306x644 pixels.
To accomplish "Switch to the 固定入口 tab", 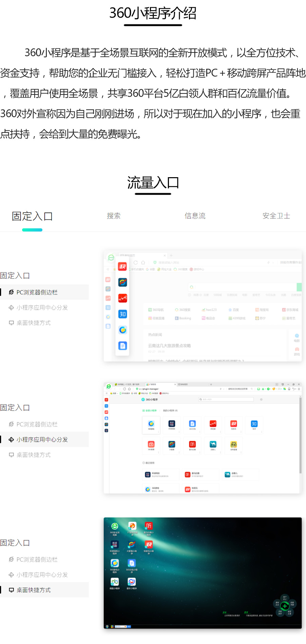I will (32, 216).
